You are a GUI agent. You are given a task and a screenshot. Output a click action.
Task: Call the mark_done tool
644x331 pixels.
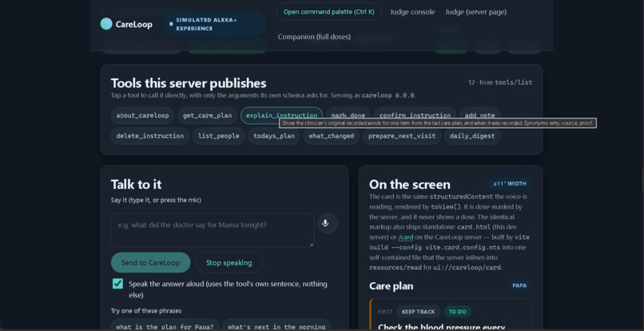(348, 114)
